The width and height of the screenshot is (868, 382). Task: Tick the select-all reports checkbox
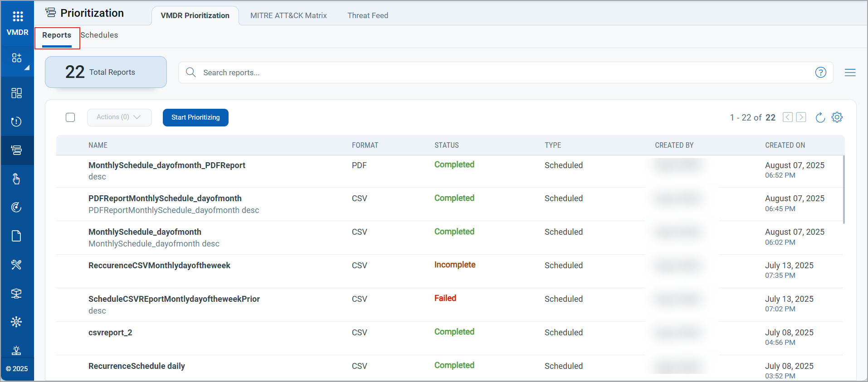pos(70,117)
